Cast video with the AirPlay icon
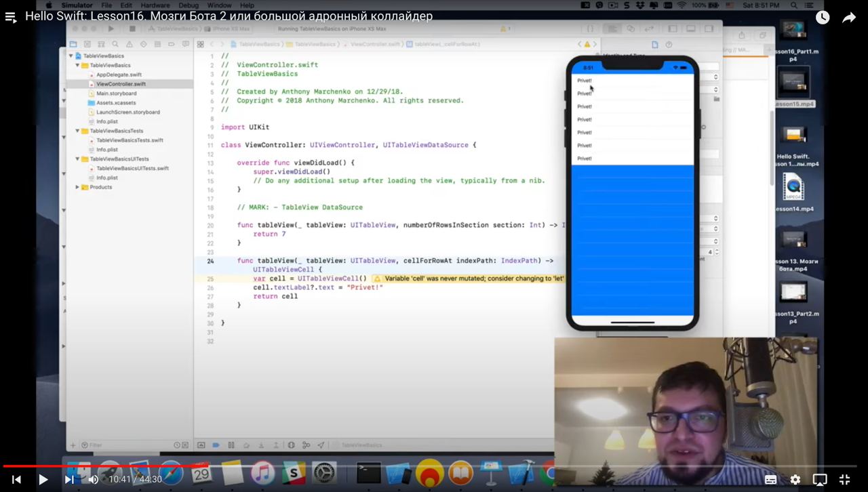 tap(819, 479)
